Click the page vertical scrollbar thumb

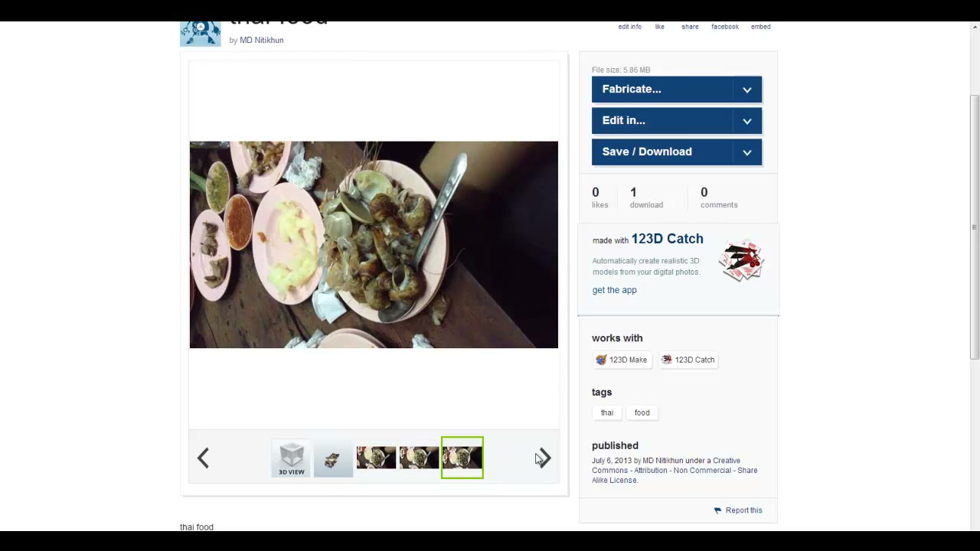point(974,227)
